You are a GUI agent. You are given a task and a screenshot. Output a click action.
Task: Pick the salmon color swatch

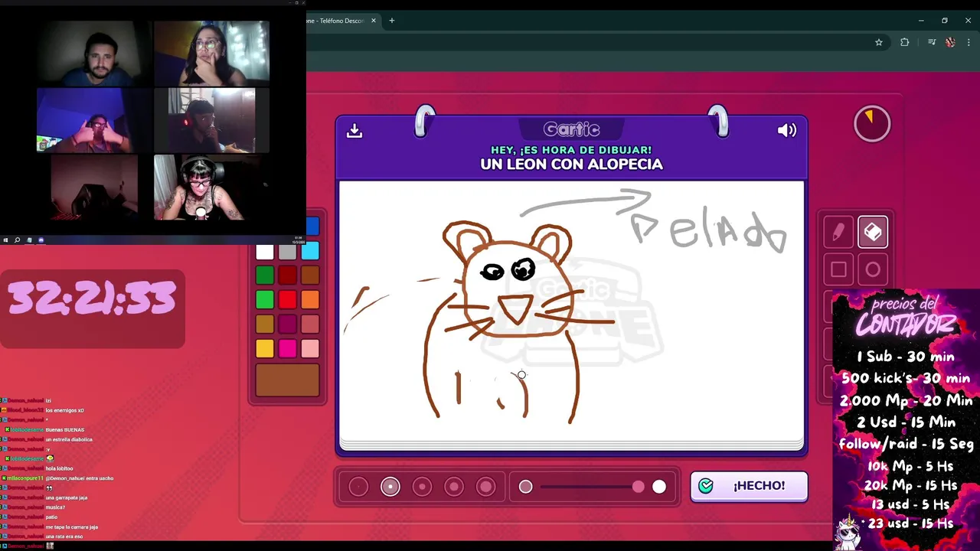tap(310, 324)
